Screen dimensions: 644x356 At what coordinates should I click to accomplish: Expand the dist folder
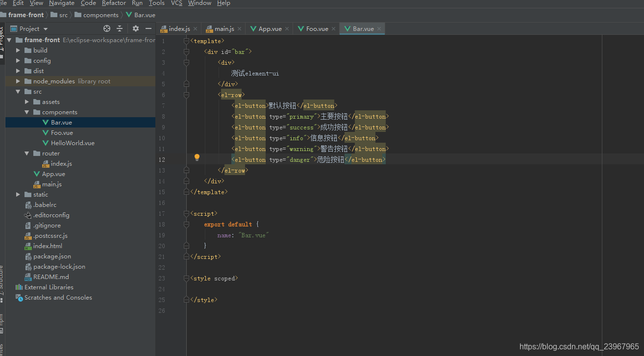tap(18, 71)
